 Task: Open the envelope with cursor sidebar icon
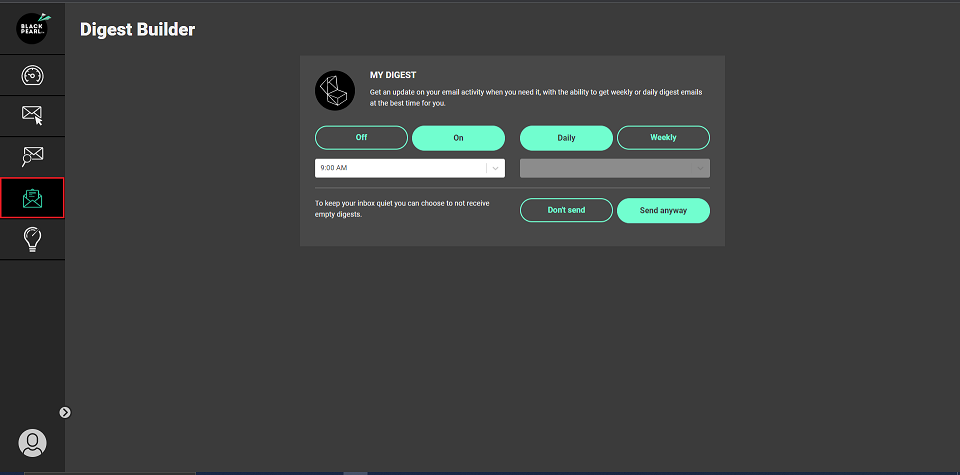[32, 115]
